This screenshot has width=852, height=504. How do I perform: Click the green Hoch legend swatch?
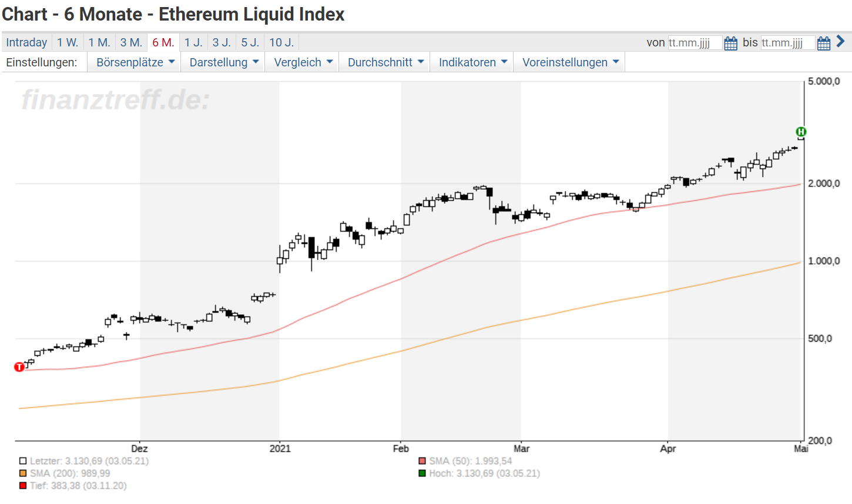tap(422, 473)
